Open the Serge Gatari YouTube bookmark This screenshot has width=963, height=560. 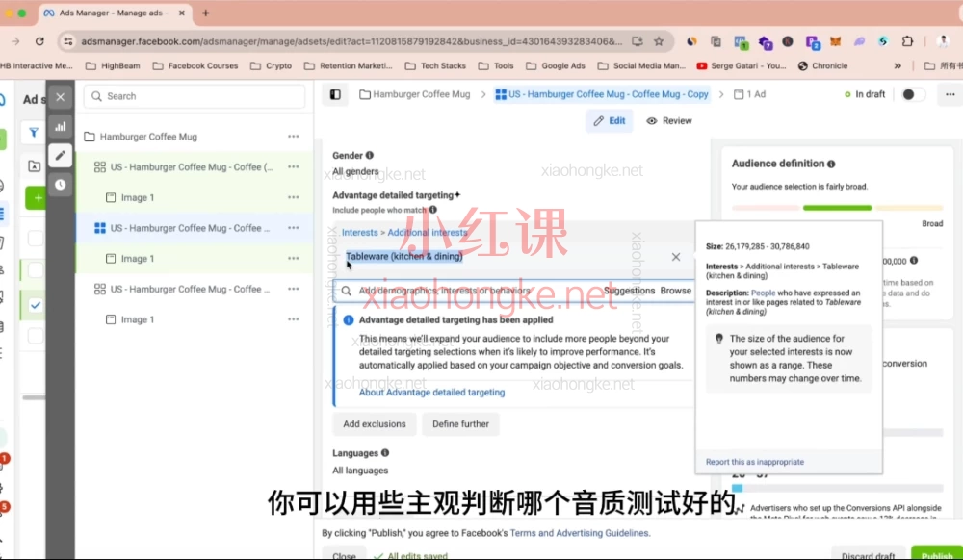point(742,65)
